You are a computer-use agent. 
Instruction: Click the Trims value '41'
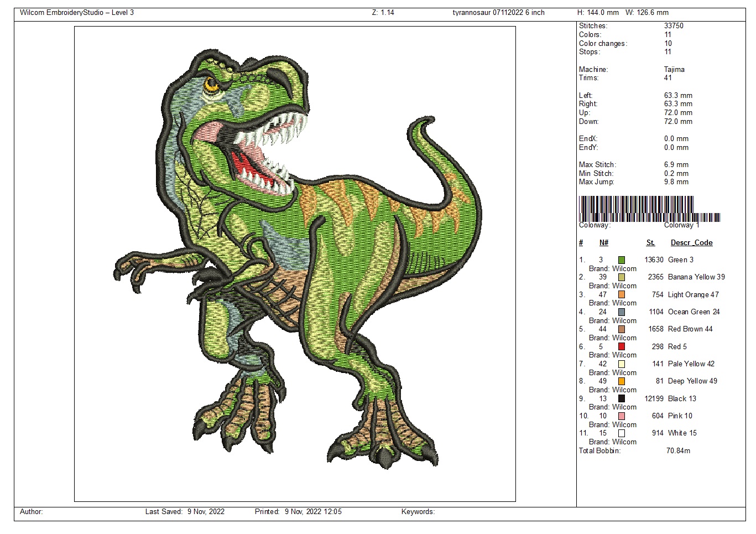[668, 78]
